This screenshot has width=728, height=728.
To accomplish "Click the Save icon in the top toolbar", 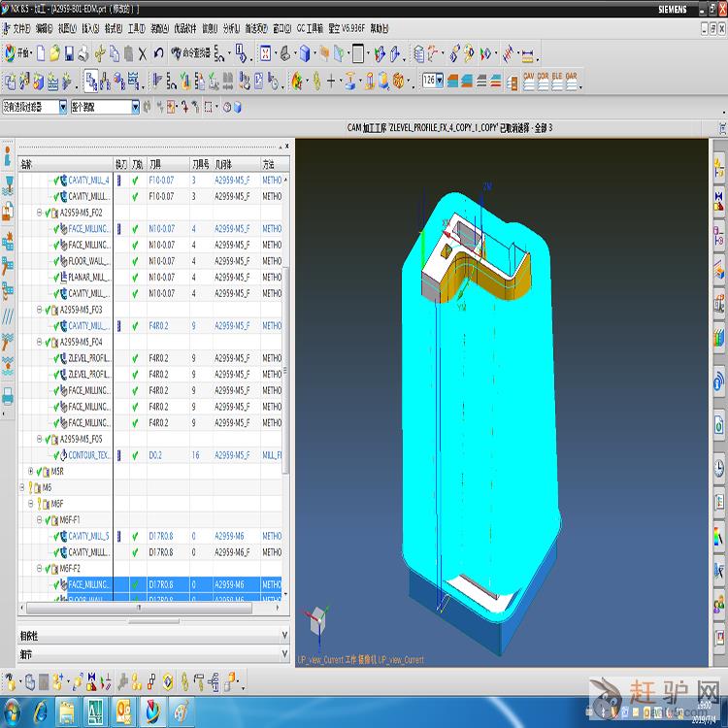I will 69,53.
